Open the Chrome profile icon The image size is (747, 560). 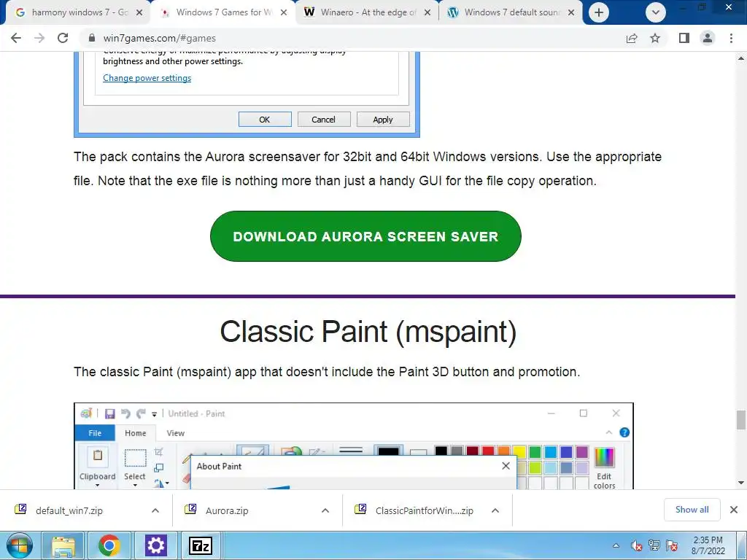pos(708,38)
